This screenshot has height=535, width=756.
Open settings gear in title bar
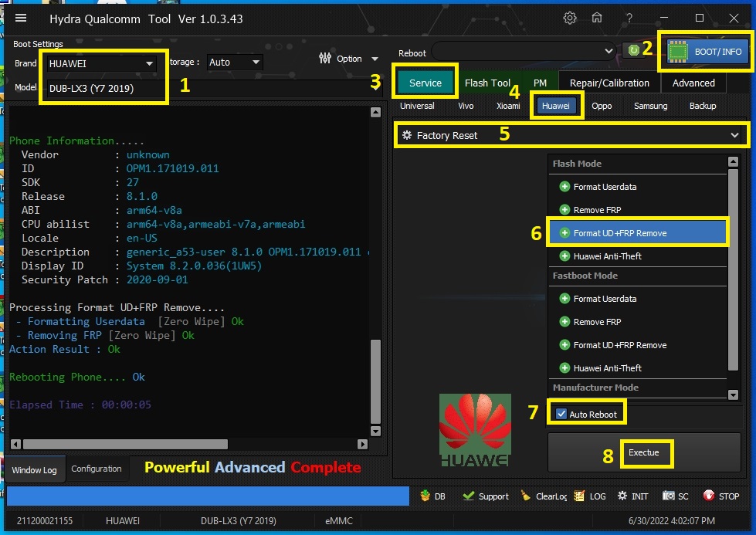(x=570, y=19)
